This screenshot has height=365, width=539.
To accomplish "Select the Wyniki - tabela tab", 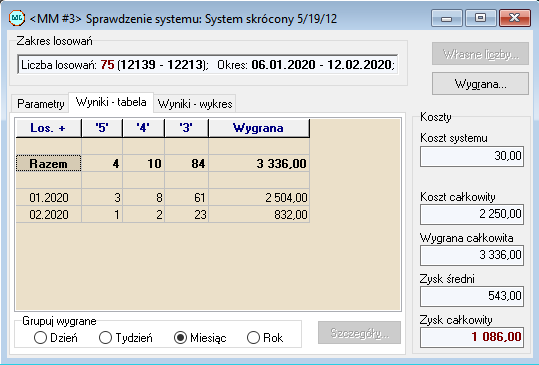I will (x=111, y=102).
